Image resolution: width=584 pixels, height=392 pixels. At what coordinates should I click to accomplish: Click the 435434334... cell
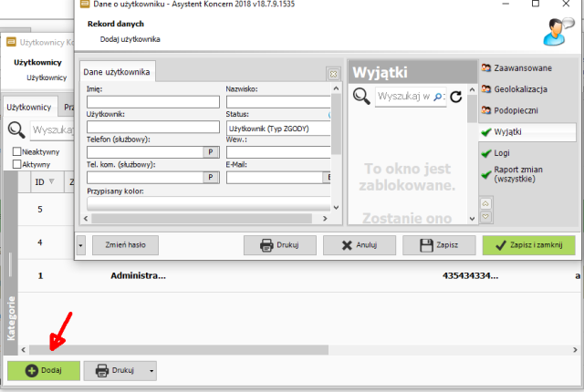click(x=470, y=275)
